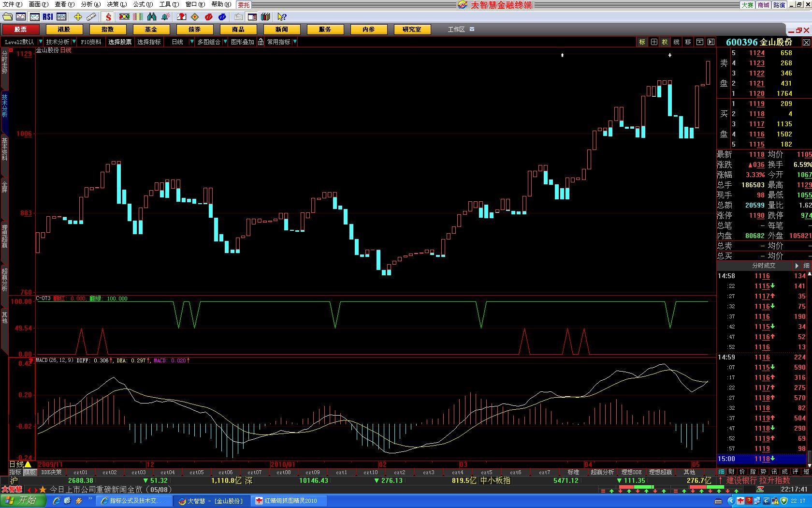Click the yellow triangle next to 日线

pos(28,464)
